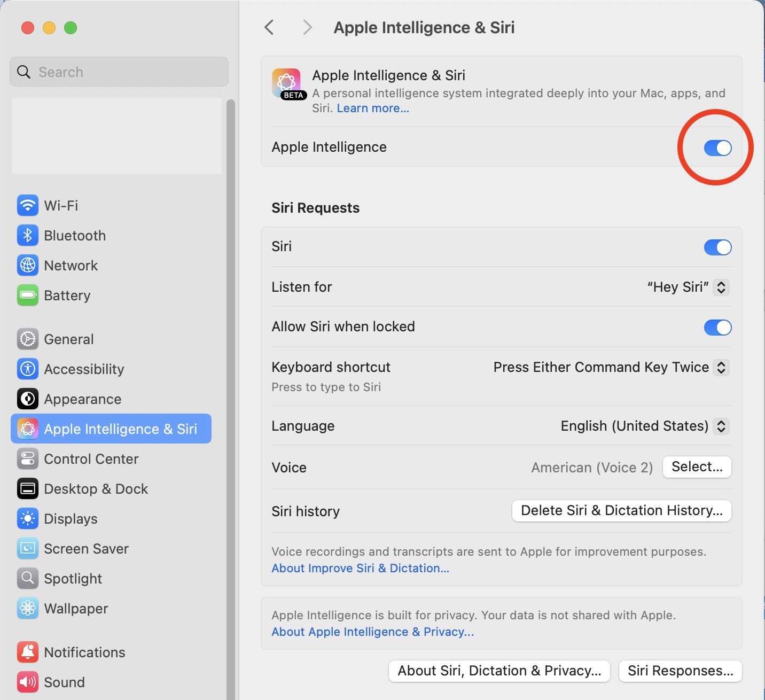Select Appearance label in the sidebar
The width and height of the screenshot is (765, 700).
[83, 399]
